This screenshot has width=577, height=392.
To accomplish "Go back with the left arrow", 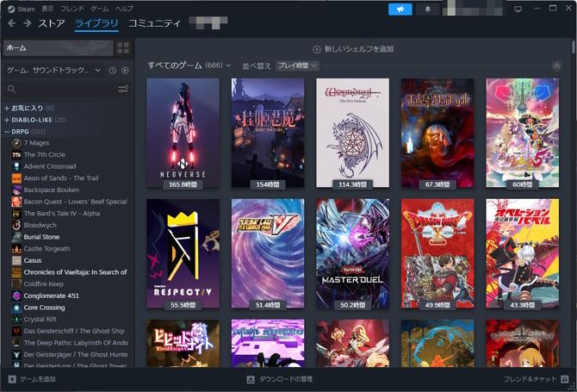I will pyautogui.click(x=12, y=23).
